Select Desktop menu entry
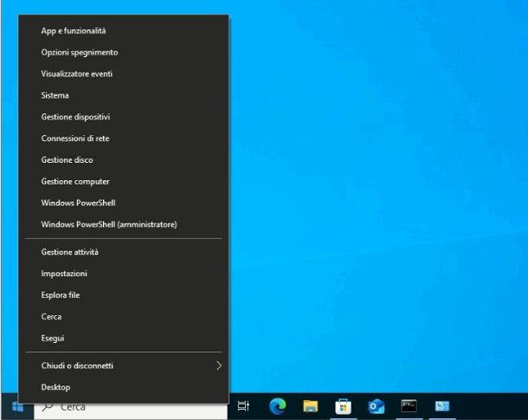 click(x=124, y=387)
